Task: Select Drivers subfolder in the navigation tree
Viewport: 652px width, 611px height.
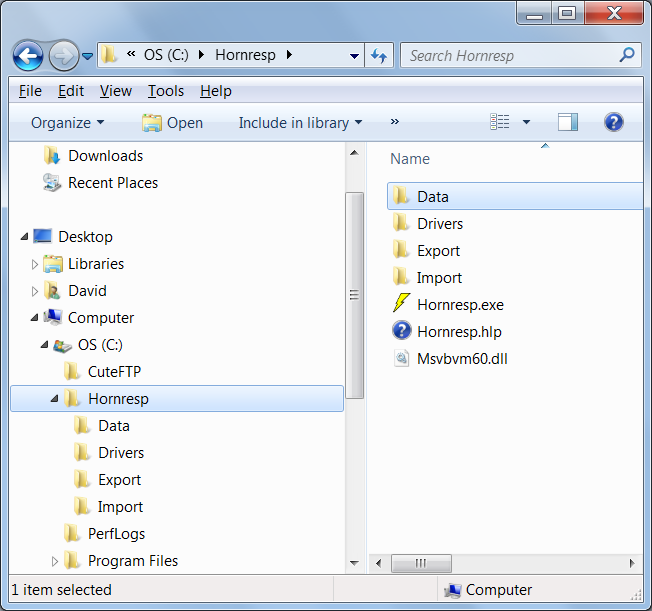Action: tap(121, 453)
